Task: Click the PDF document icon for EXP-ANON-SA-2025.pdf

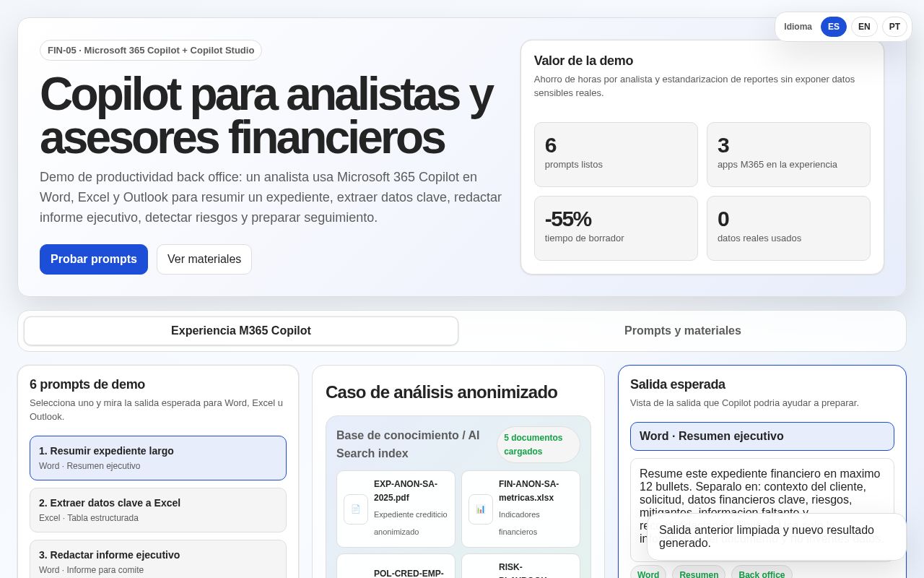Action: 356,509
